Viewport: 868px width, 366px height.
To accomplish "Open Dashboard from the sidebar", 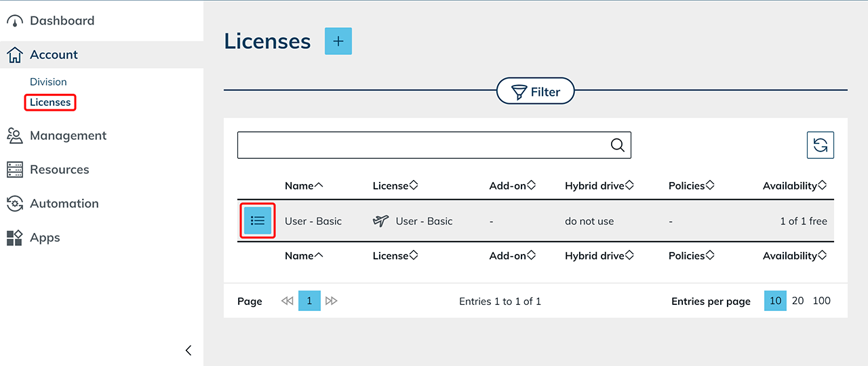I will (x=62, y=21).
